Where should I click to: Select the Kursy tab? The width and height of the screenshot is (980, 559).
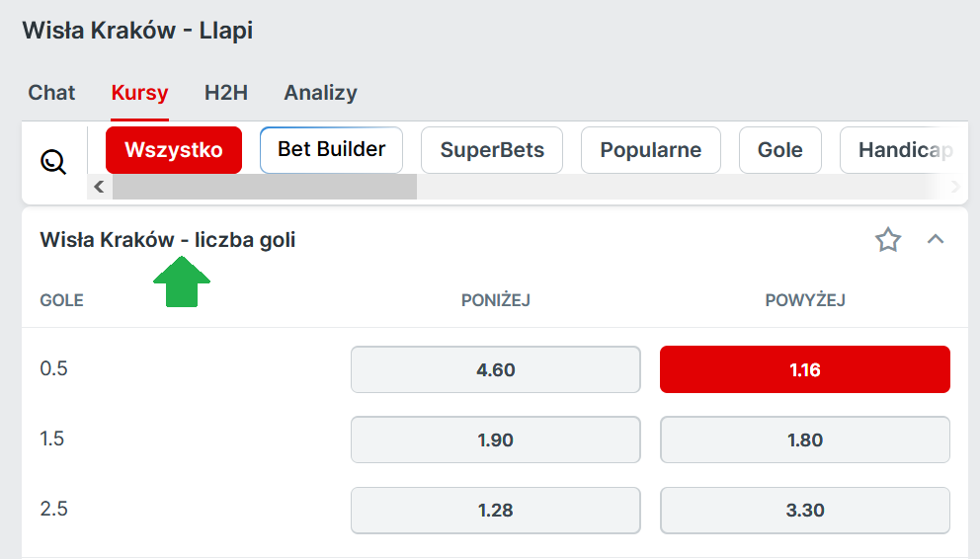pos(139,93)
